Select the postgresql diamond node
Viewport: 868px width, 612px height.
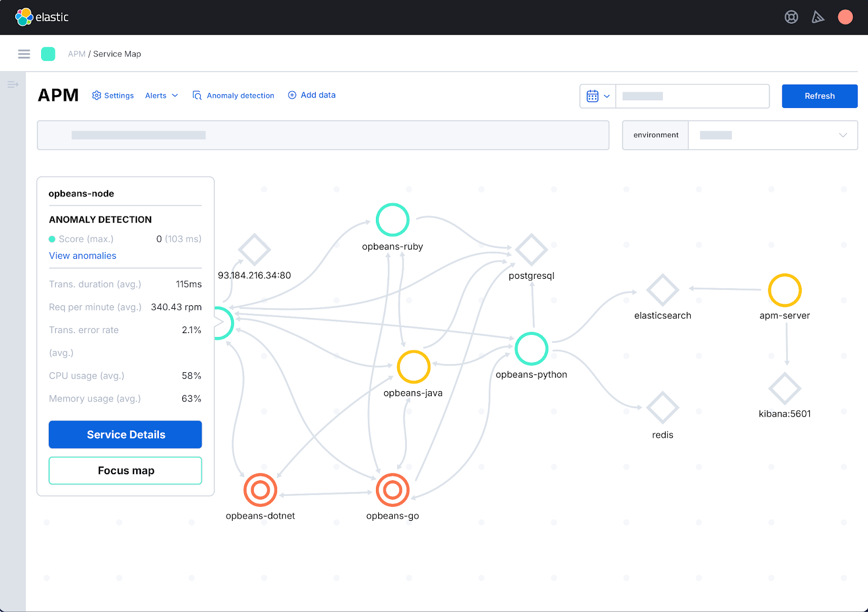tap(531, 250)
